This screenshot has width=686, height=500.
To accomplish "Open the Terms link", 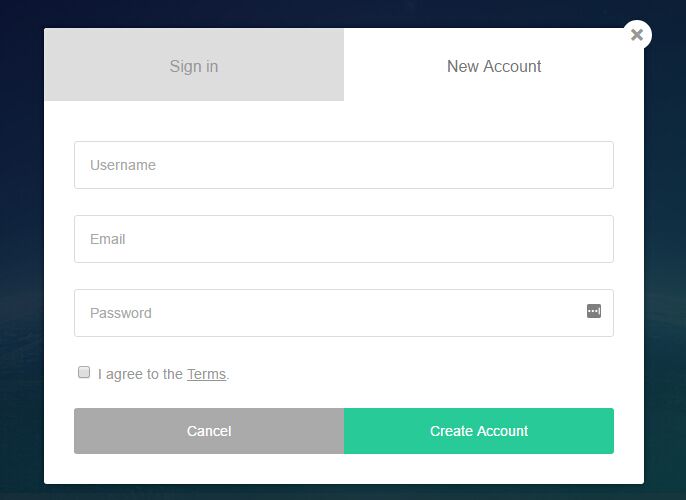I will click(x=206, y=374).
